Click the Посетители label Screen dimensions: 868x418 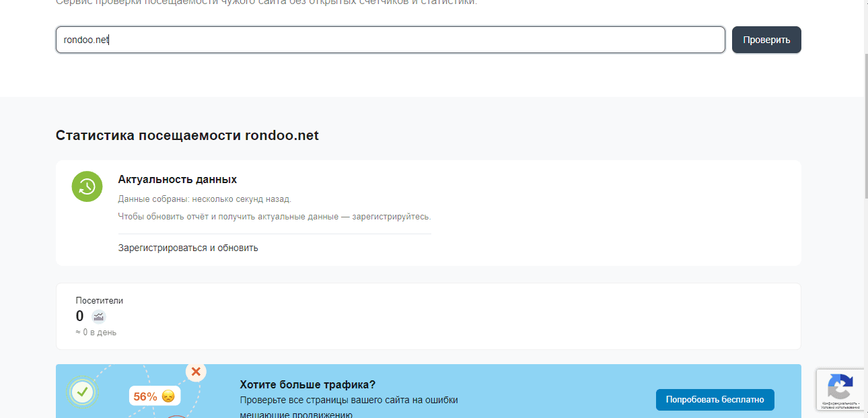[x=100, y=301]
